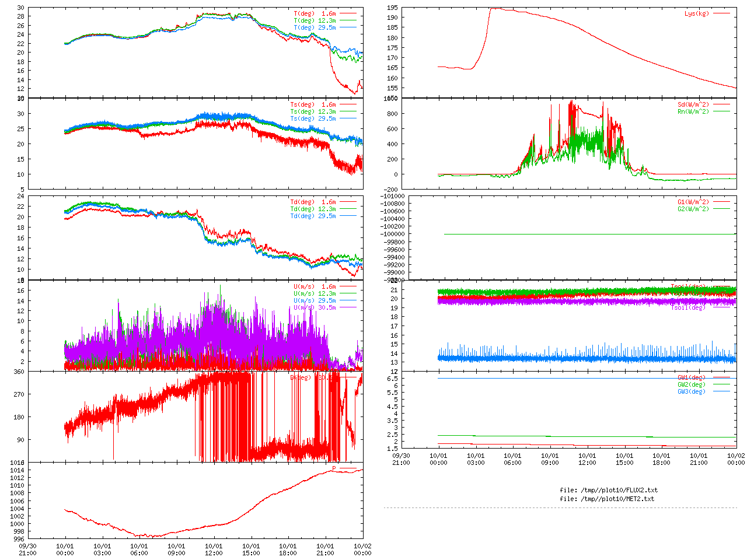Click the 'G1(W/m^2)' legend label
Image resolution: width=747 pixels, height=560 pixels.
click(693, 202)
